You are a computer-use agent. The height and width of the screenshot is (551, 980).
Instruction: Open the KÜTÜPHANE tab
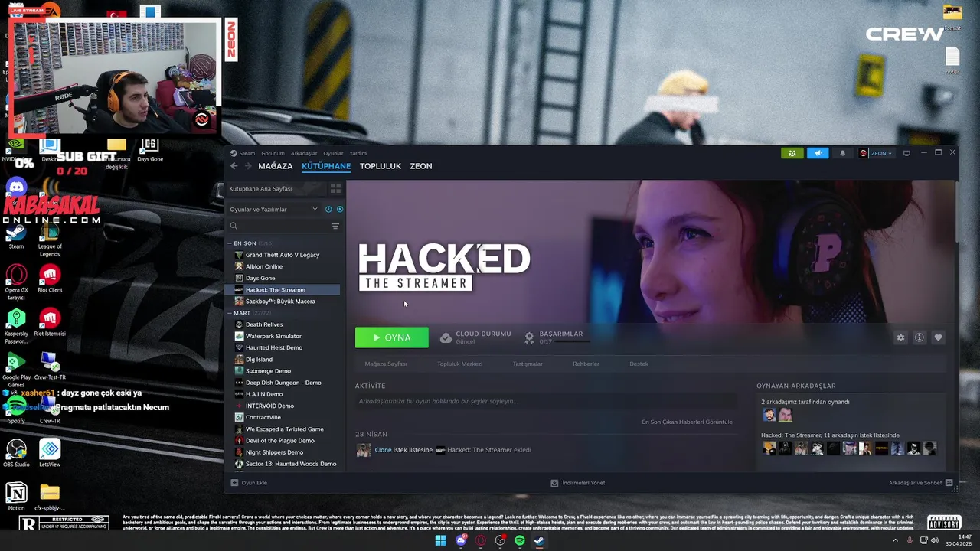(x=326, y=166)
